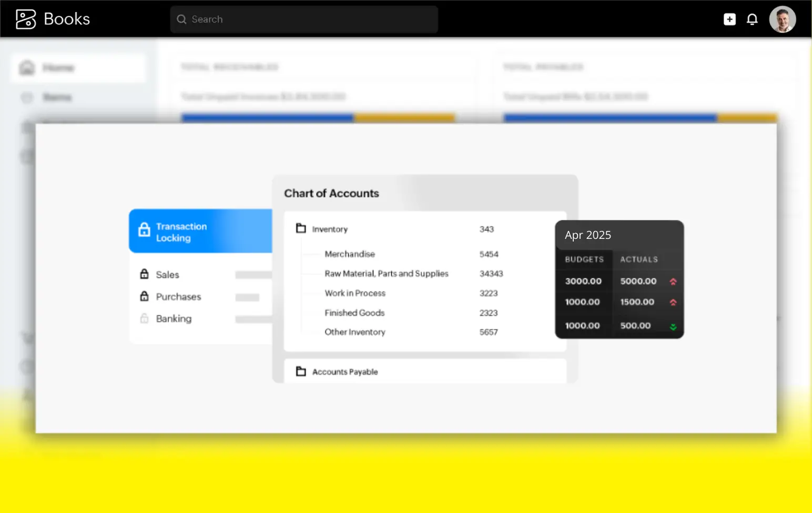Click the Home item in sidebar
This screenshot has height=513, width=812.
point(58,68)
